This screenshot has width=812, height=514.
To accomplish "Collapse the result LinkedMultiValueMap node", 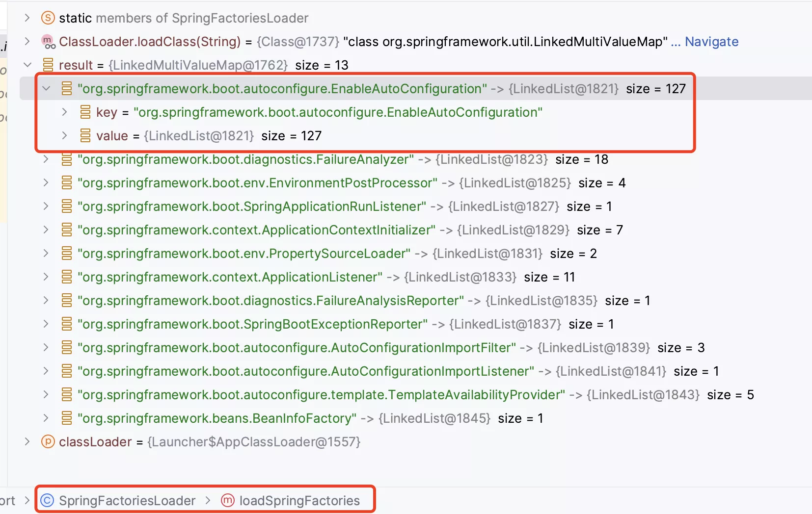I will tap(27, 65).
